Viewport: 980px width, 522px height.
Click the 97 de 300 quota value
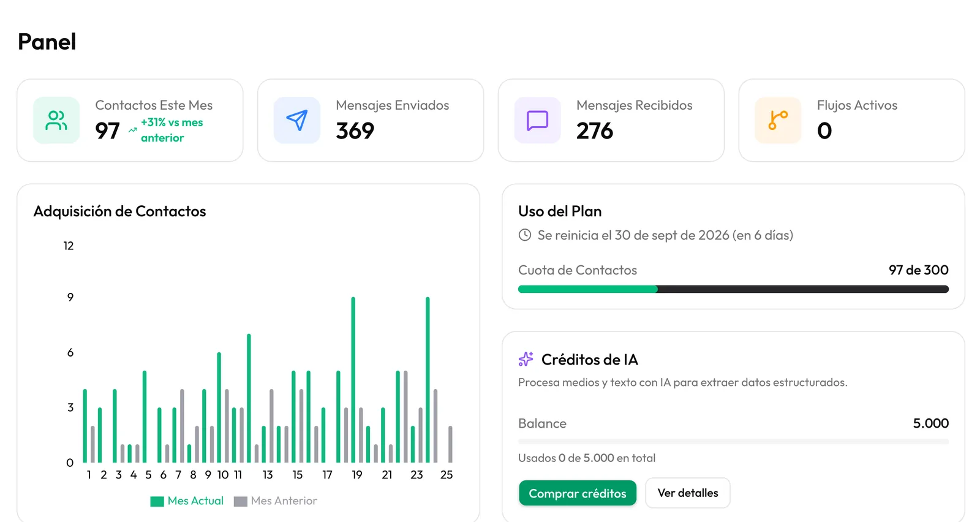(x=919, y=270)
